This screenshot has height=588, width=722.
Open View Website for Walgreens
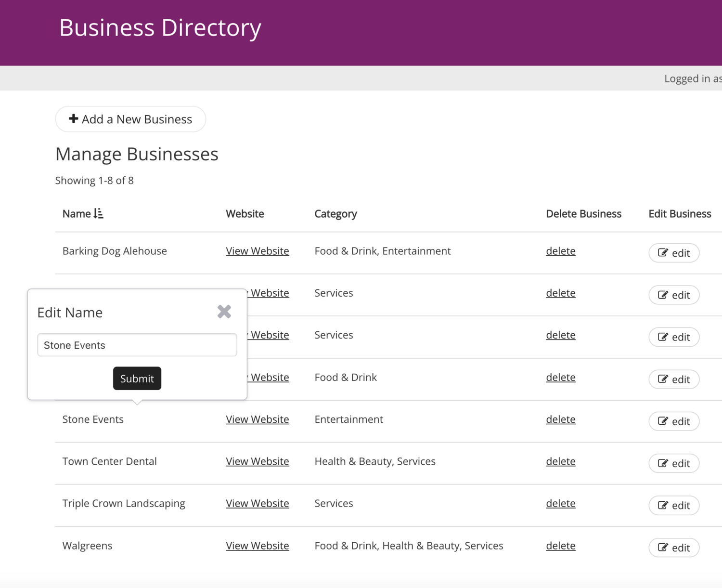click(257, 546)
